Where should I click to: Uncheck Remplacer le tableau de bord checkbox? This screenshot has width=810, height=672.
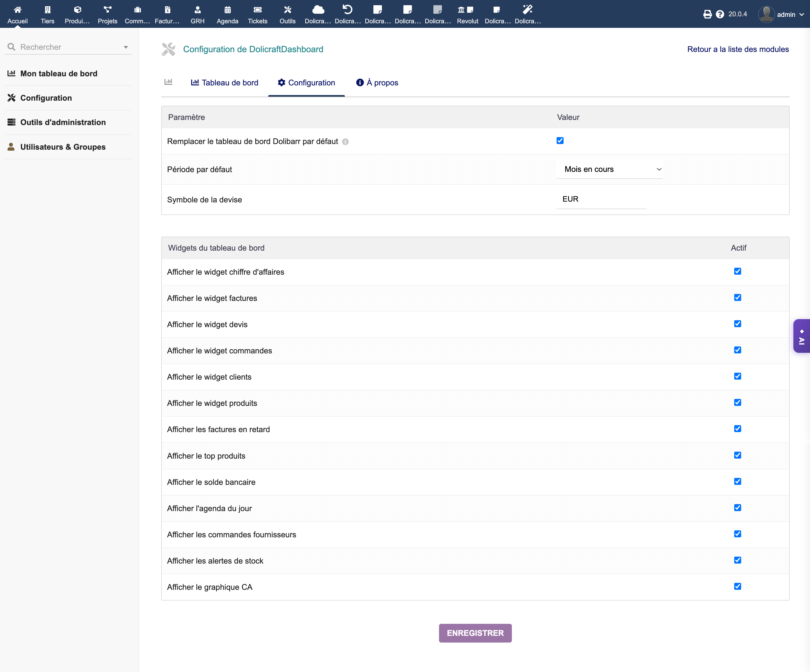tap(560, 141)
